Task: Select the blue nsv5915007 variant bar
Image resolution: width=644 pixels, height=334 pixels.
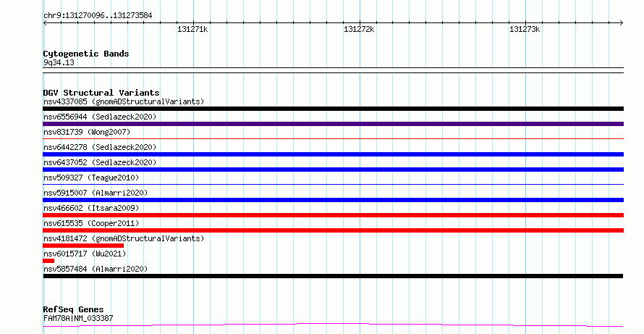Action: (333, 200)
